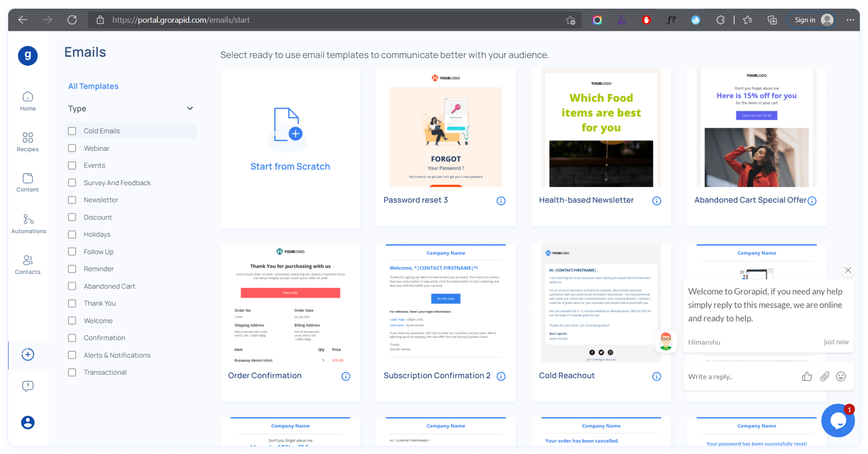
Task: Click info icon for Password reset 3
Action: (501, 201)
